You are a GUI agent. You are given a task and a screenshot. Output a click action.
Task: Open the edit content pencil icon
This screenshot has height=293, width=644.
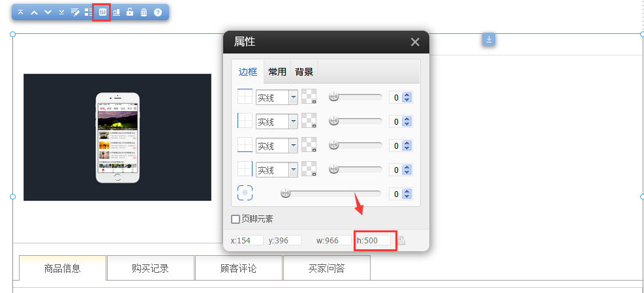click(x=75, y=12)
